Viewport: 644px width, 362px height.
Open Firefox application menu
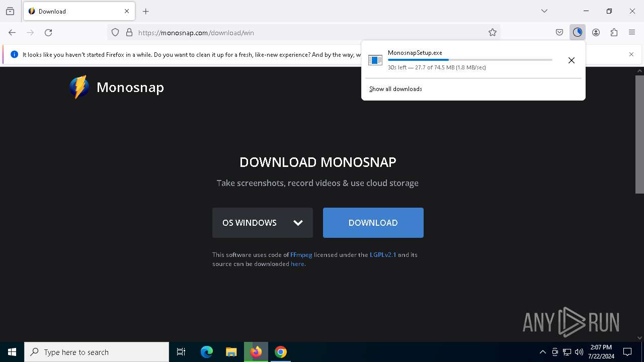point(632,33)
